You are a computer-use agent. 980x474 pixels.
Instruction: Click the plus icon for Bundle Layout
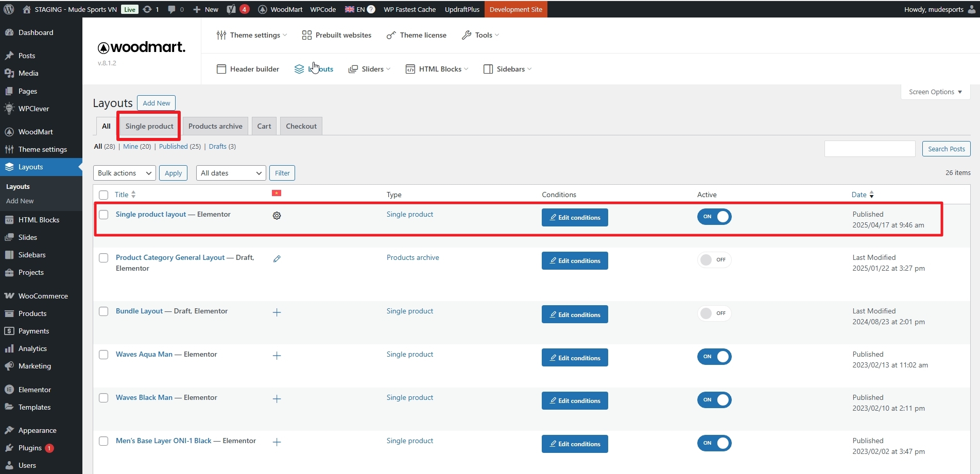tap(277, 312)
